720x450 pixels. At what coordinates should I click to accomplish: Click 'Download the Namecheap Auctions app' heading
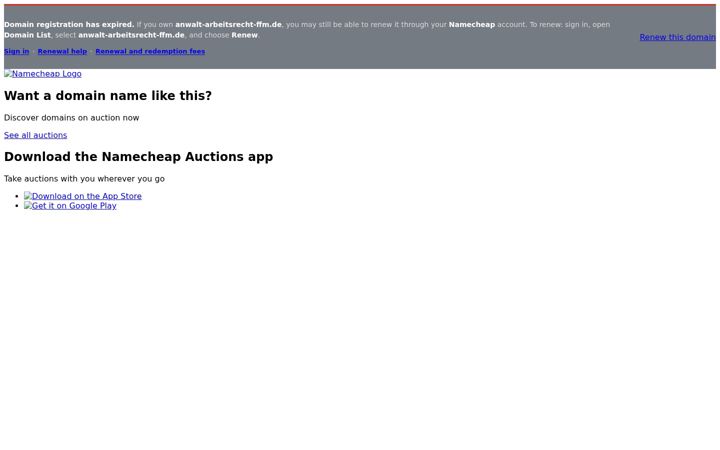click(139, 157)
